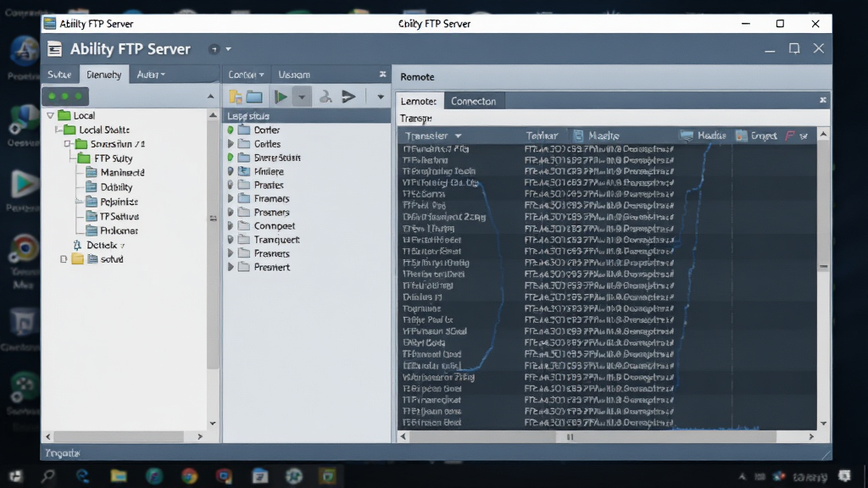Click the Tngarts status bar text
This screenshot has height=488, width=868.
tap(62, 453)
